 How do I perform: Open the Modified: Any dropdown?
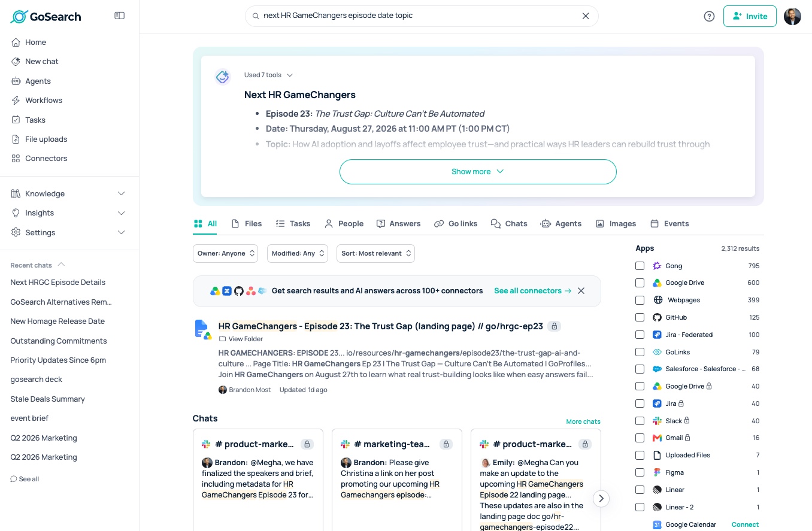coord(298,254)
